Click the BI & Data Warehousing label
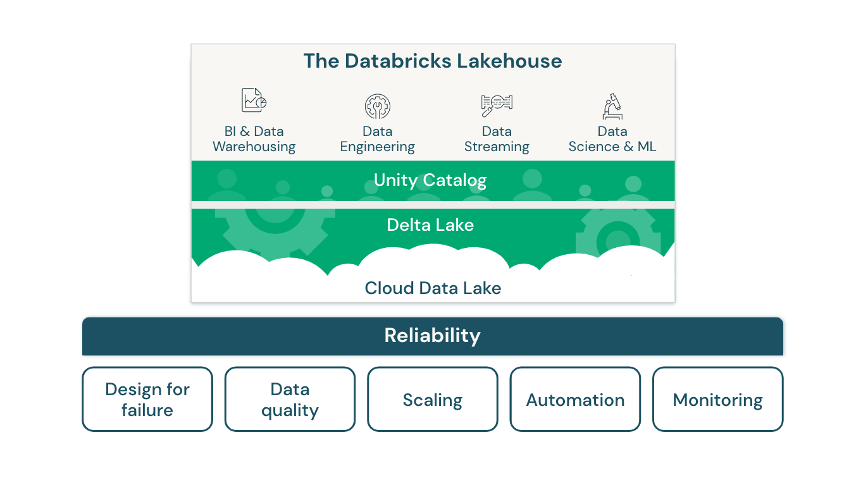 tap(253, 139)
